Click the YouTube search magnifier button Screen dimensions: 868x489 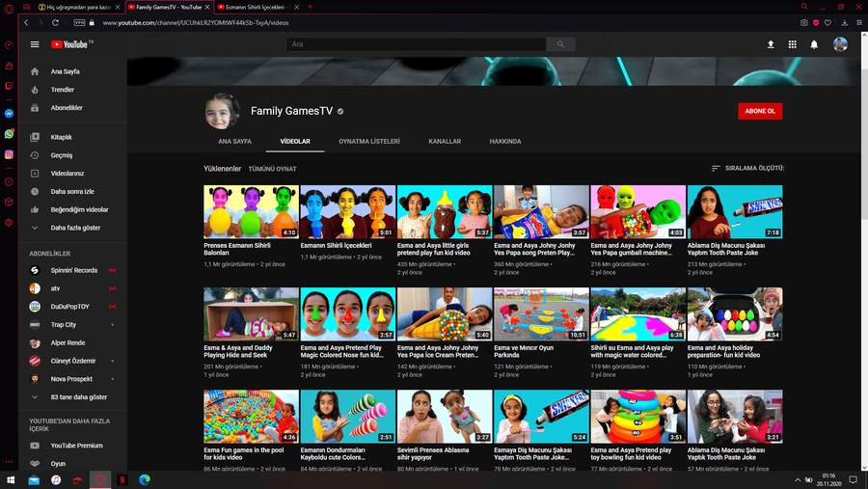click(x=560, y=44)
